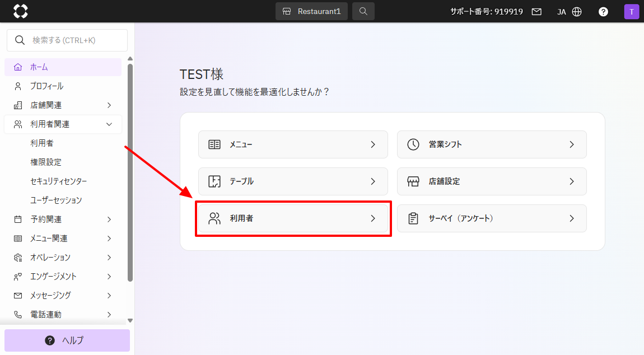Open 利用者 submenu item in sidebar
The image size is (644, 355).
point(42,143)
